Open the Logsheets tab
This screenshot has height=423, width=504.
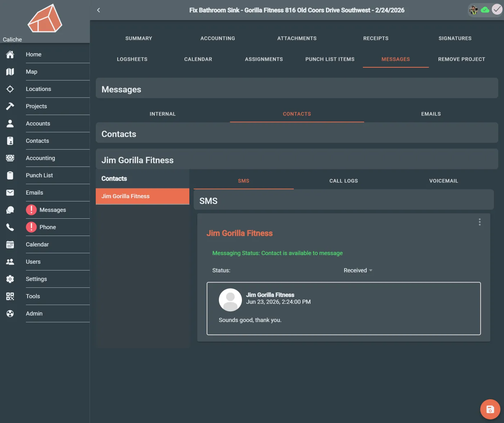point(132,59)
